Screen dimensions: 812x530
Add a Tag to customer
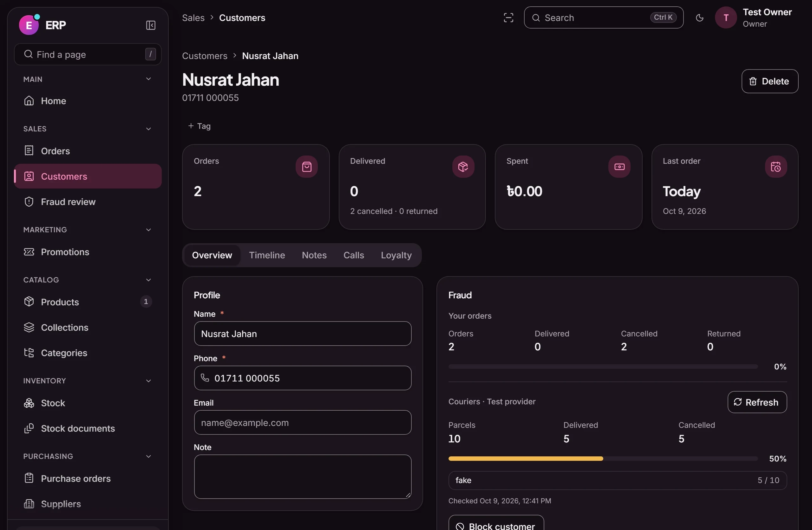[x=199, y=126]
